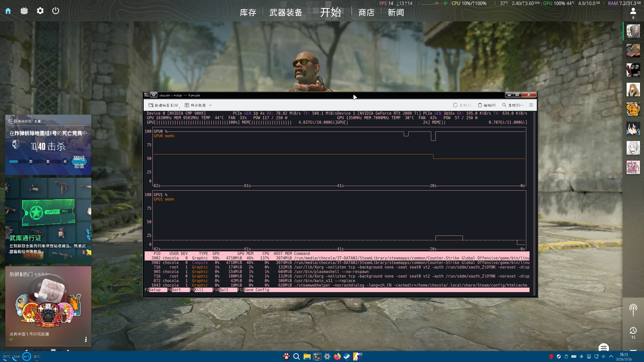This screenshot has height=362, width=644.
Task: Toggle the volume icon in the system tray
Action: (x=603, y=356)
